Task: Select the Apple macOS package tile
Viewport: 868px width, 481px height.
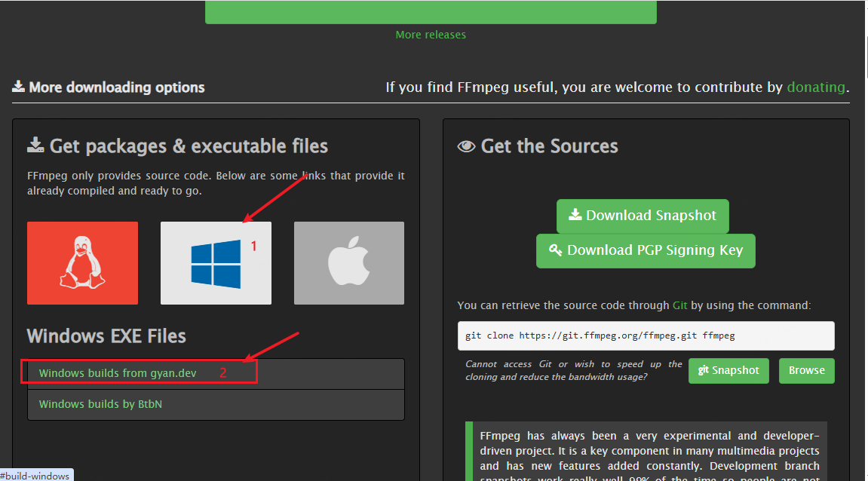Action: coord(348,263)
